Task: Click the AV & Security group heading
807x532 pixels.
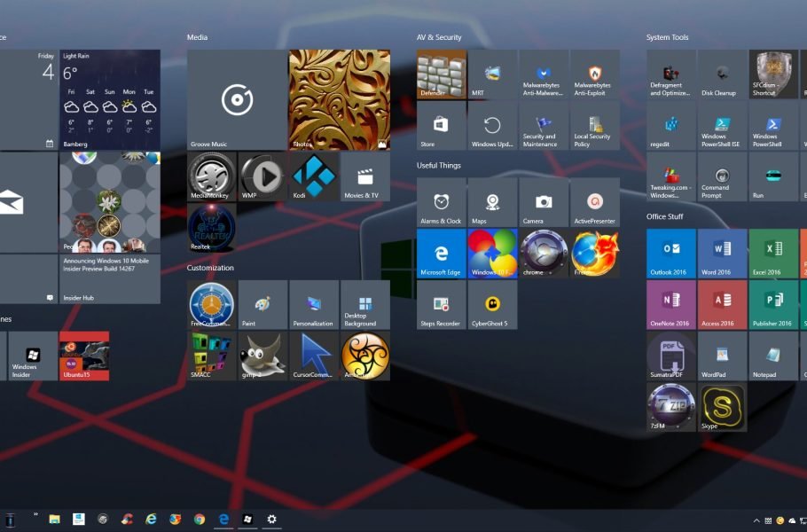Action: pos(439,37)
